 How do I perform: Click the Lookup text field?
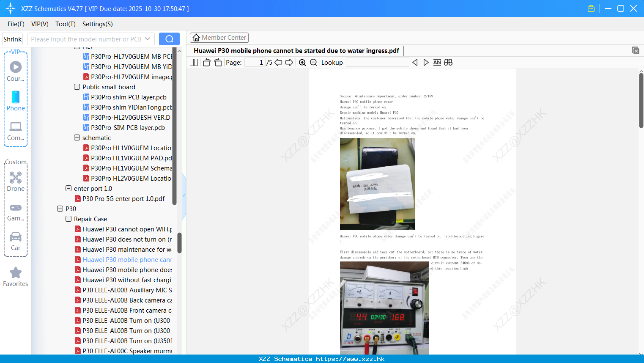(x=377, y=63)
